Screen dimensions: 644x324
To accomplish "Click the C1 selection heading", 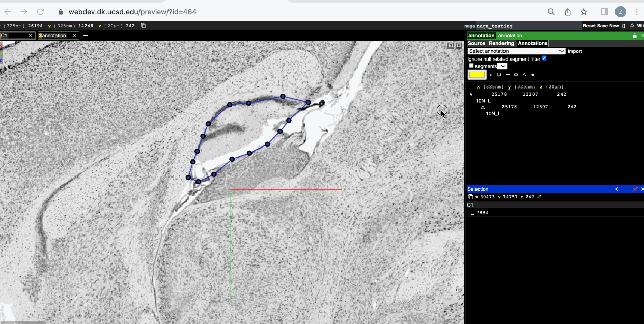I will pos(470,205).
